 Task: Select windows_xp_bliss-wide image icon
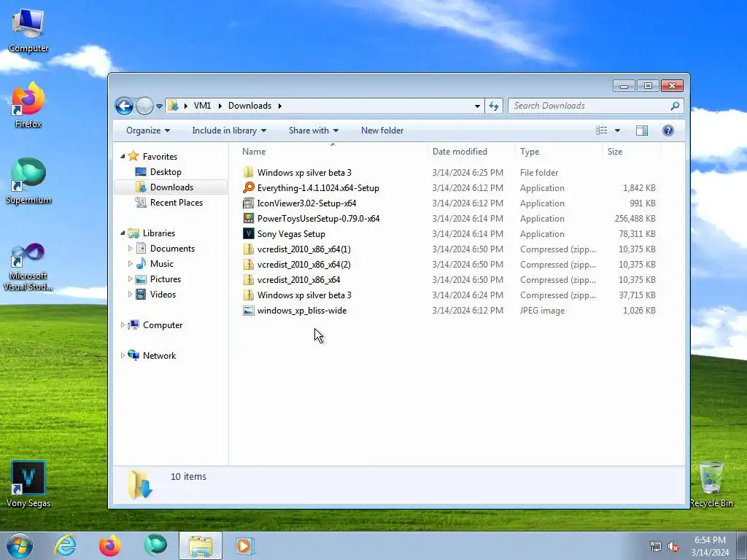coord(248,310)
